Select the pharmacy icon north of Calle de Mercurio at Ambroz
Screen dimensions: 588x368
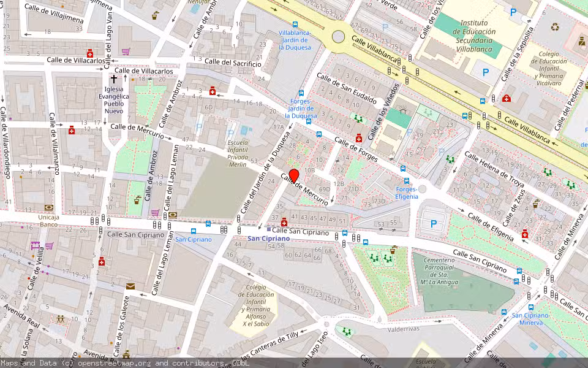[213, 91]
